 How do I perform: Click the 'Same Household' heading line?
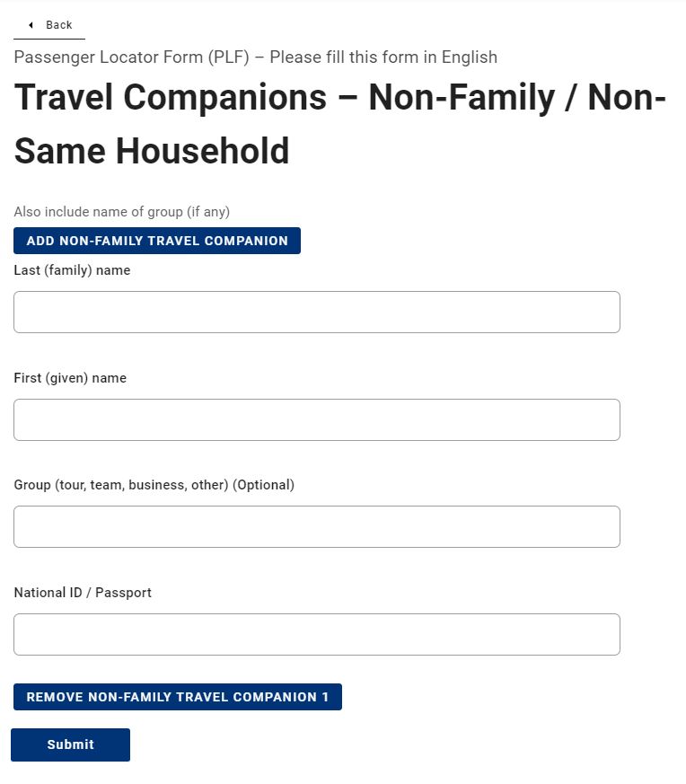point(152,151)
